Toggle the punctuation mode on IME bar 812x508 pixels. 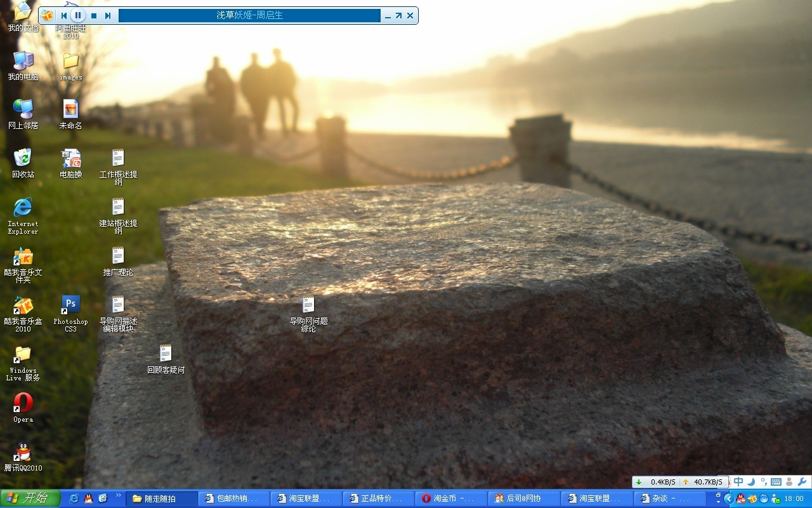(x=763, y=482)
